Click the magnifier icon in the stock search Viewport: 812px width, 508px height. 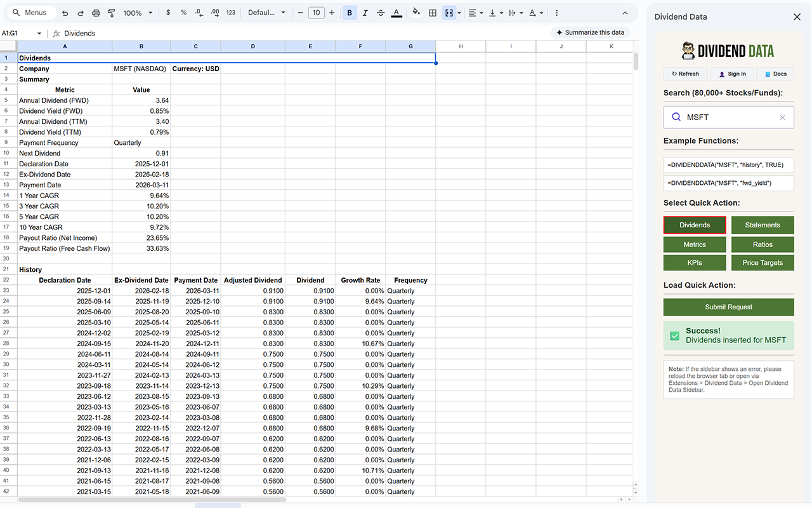676,117
